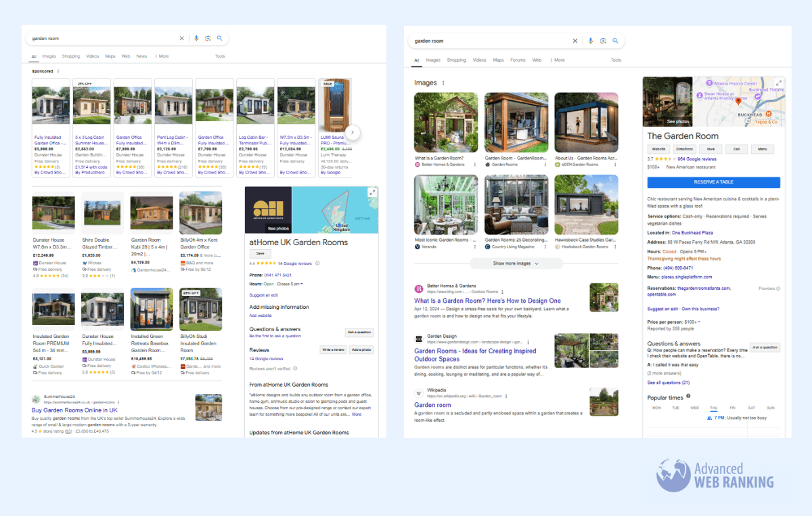The height and width of the screenshot is (516, 812).
Task: Start voice search in the right window
Action: tap(590, 41)
